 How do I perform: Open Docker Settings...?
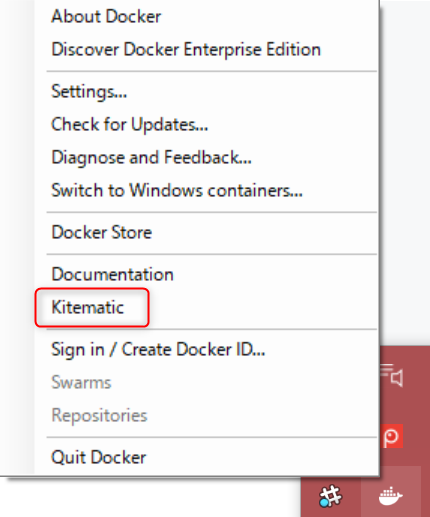pyautogui.click(x=89, y=91)
